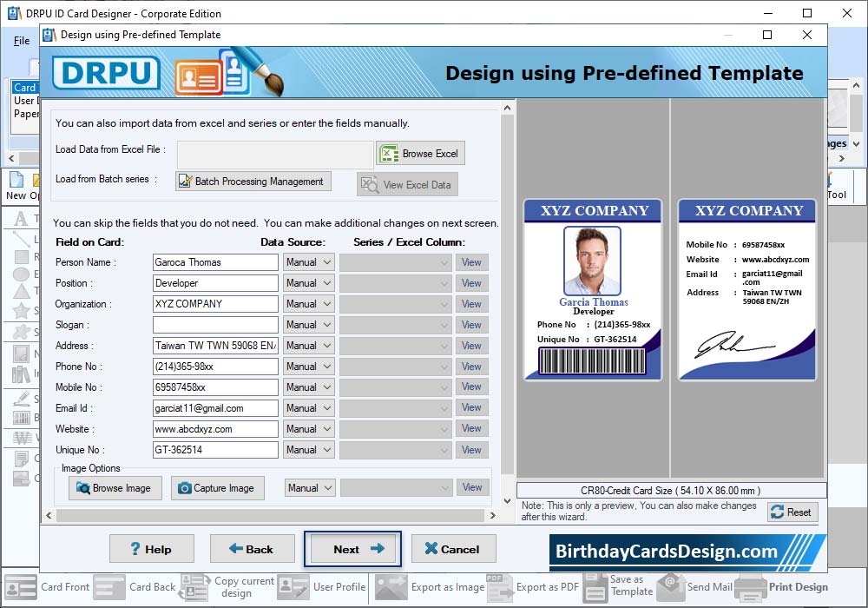Click Card Front icon in bottom toolbar

(x=21, y=587)
